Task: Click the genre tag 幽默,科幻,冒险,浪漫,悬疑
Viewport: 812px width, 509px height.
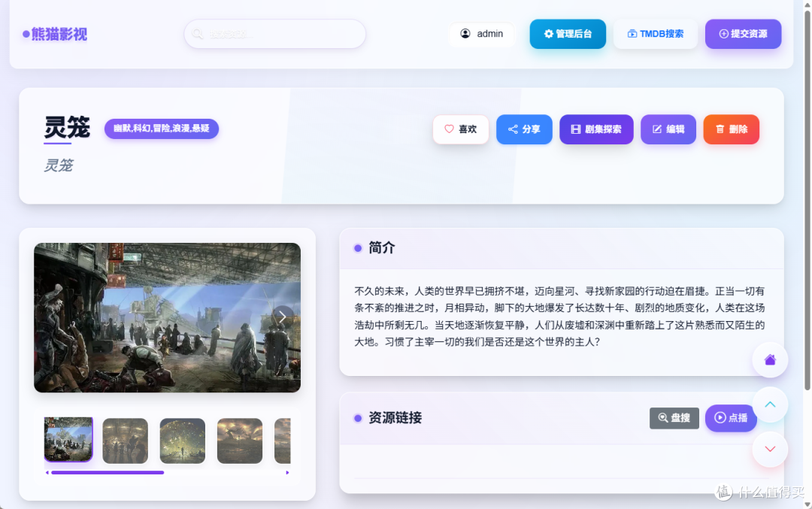Action: (162, 129)
